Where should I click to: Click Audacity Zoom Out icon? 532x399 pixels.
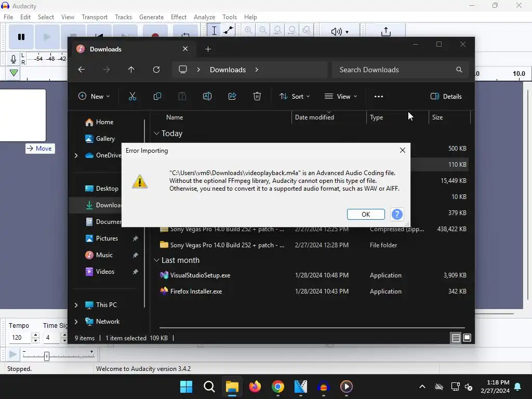tap(263, 31)
